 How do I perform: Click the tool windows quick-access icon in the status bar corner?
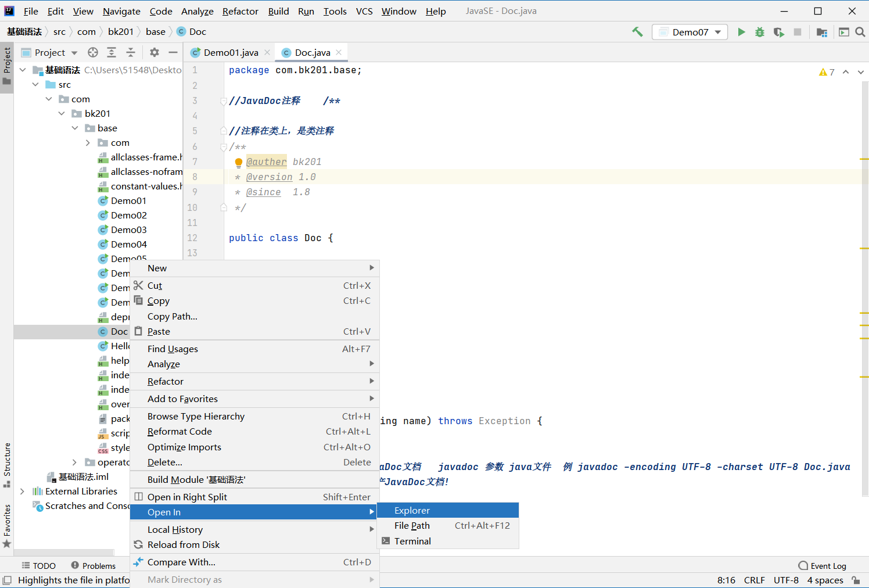[x=7, y=580]
